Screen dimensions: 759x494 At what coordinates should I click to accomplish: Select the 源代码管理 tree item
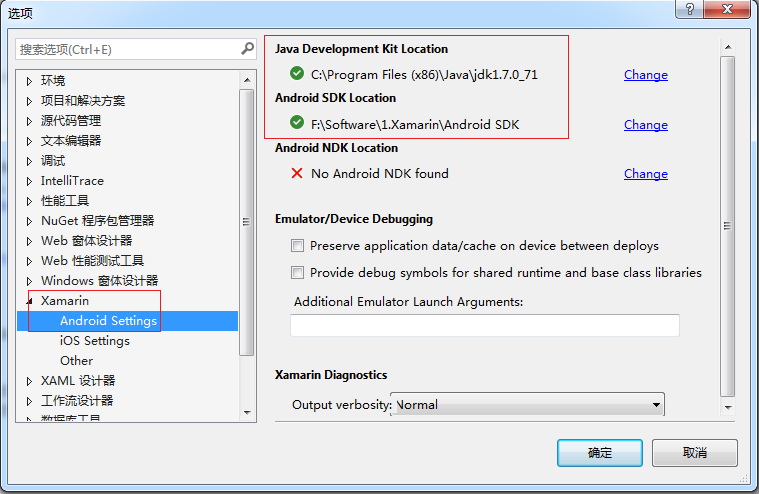(71, 121)
